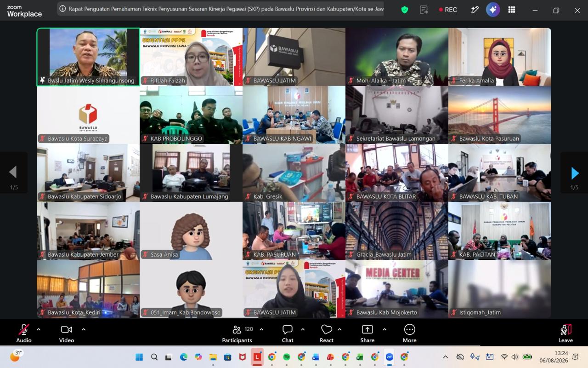Open the encryption shield meeting info icon

(405, 10)
